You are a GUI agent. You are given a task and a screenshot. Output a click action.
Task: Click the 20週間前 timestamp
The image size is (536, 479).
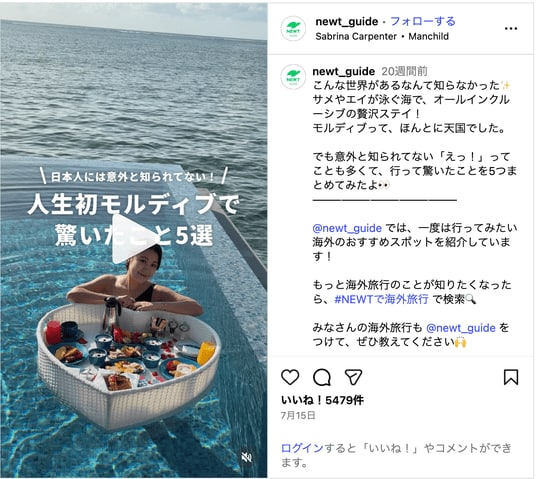[404, 71]
